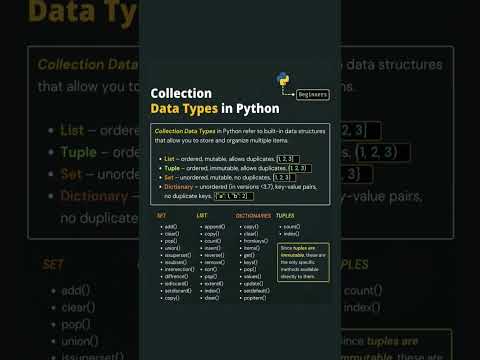Screen dimensions: 480x360
Task: Click large blurred 'Data Ty' title in background
Action: tap(83, 12)
